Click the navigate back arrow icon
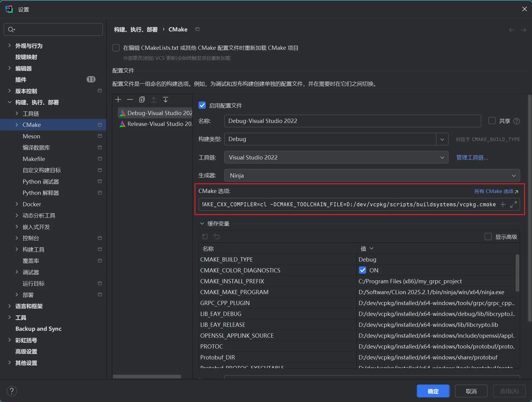532x402 pixels. click(x=511, y=30)
